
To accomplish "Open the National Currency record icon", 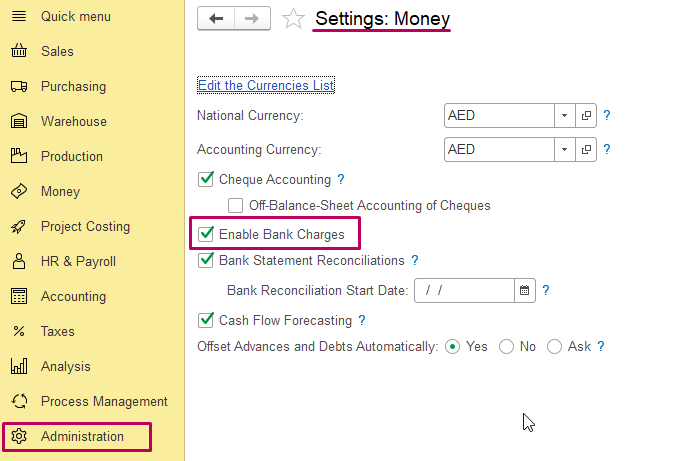I will coord(586,116).
